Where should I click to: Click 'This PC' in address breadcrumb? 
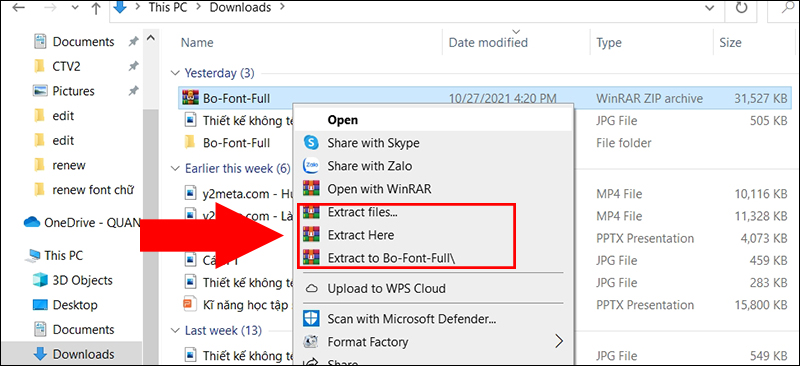coord(168,7)
